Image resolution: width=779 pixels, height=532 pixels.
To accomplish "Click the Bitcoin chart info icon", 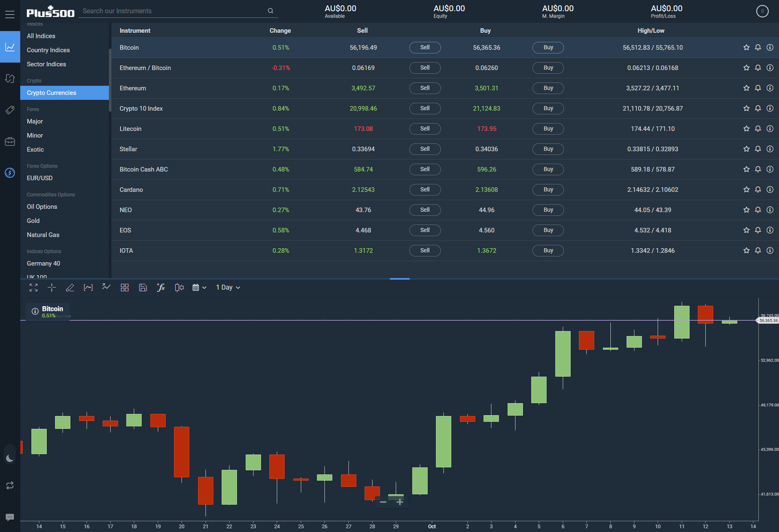I will pos(35,312).
